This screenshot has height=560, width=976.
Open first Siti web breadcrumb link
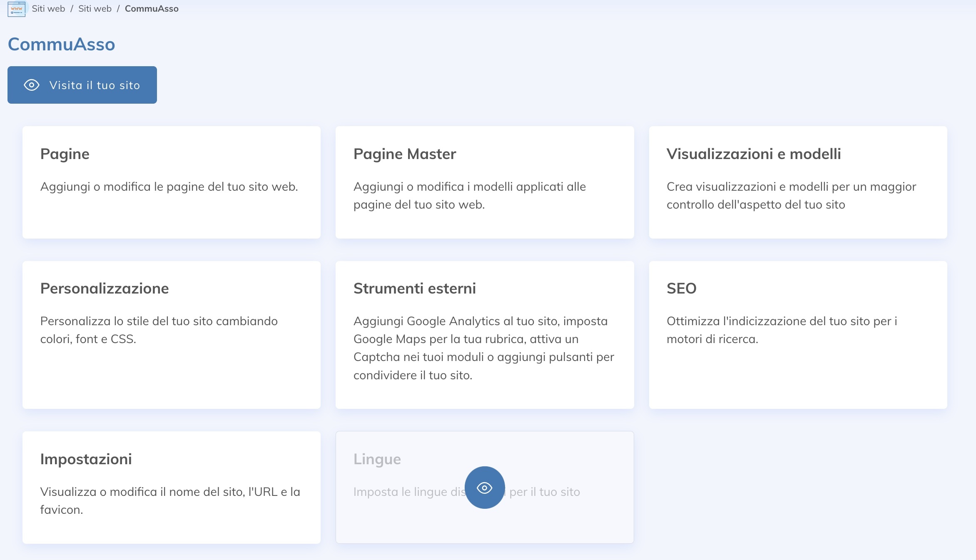pyautogui.click(x=48, y=9)
